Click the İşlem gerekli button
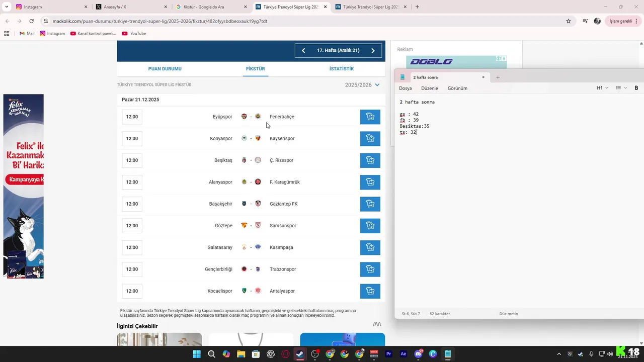 pos(623,21)
